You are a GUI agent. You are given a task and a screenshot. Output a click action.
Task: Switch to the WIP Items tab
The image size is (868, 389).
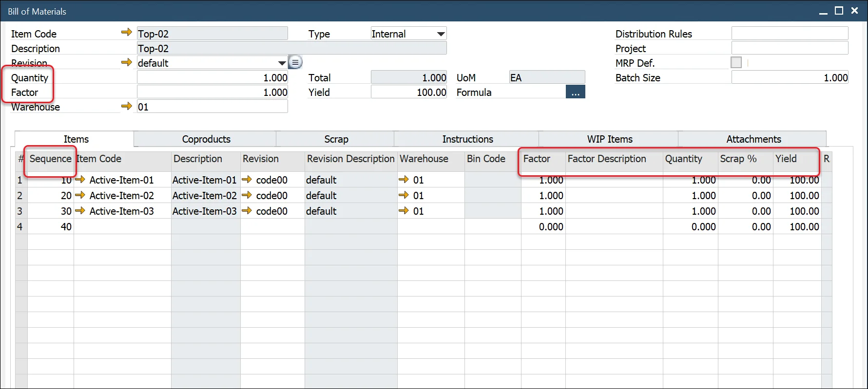609,139
